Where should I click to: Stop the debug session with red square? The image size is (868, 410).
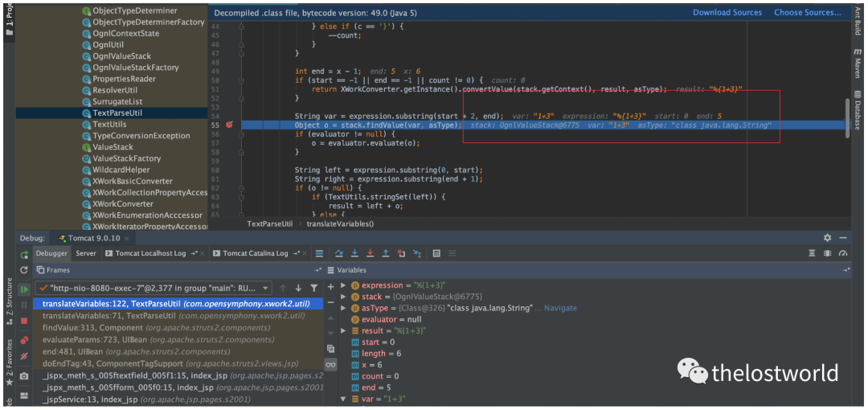(x=24, y=321)
